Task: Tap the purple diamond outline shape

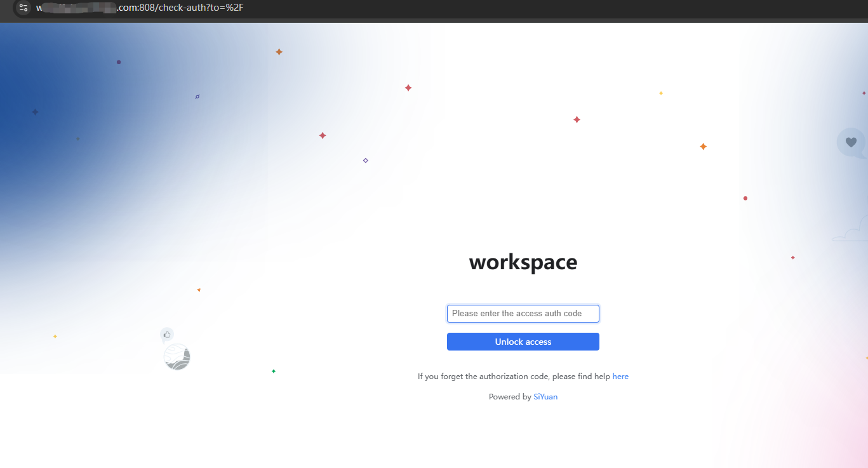Action: click(x=365, y=161)
